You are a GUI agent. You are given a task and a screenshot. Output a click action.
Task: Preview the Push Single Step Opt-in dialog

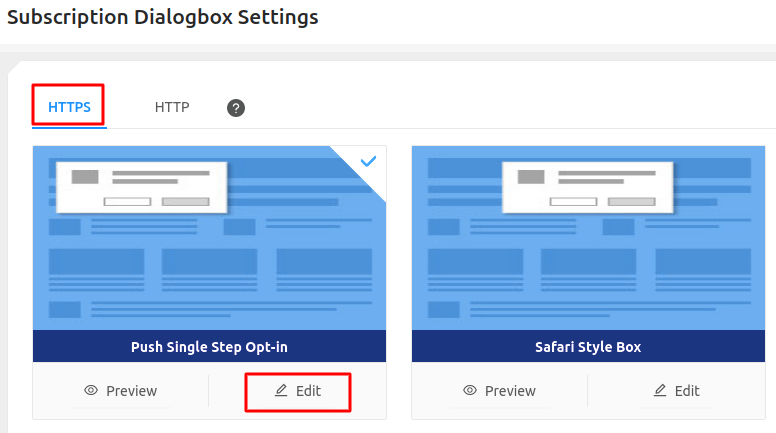pyautogui.click(x=120, y=391)
